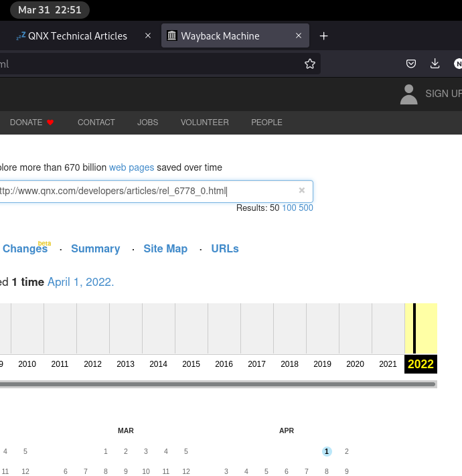Open the Site Map view
Viewport: 462px width, 476px height.
(x=165, y=248)
